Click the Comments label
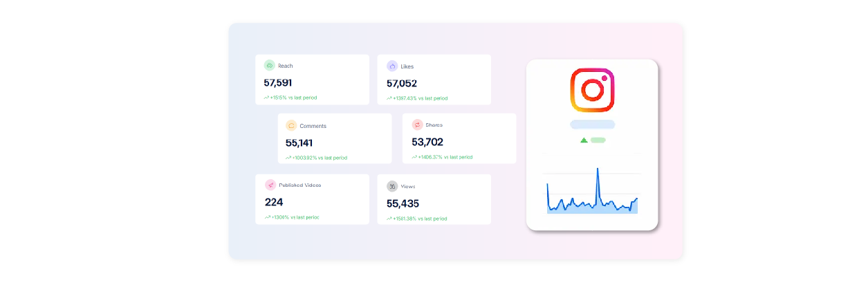Image resolution: width=868 pixels, height=294 pixels. 313,126
